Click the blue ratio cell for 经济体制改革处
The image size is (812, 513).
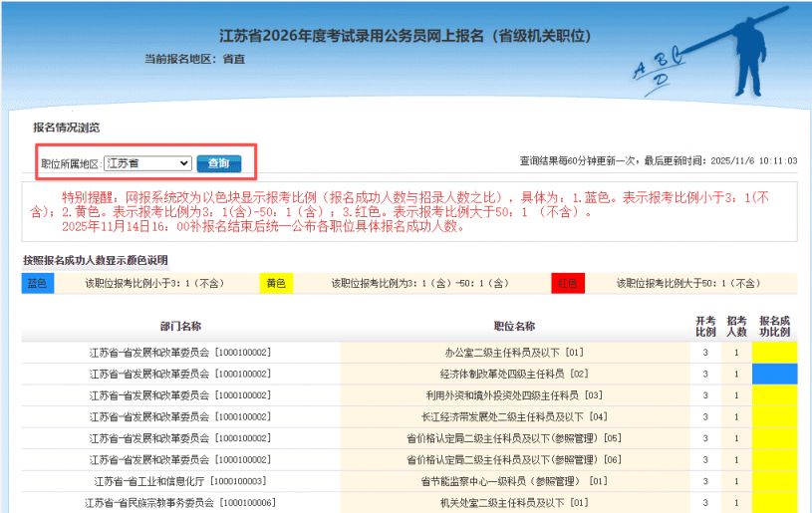pyautogui.click(x=774, y=374)
